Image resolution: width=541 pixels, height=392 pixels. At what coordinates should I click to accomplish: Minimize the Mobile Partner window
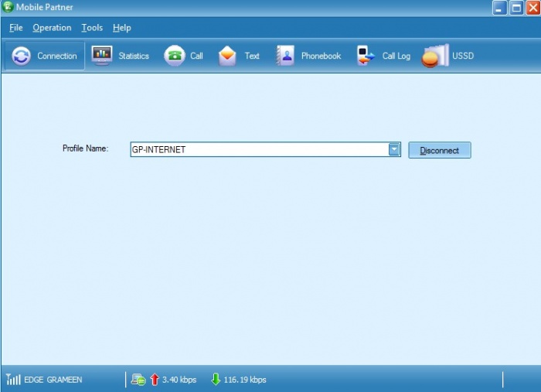click(x=499, y=7)
